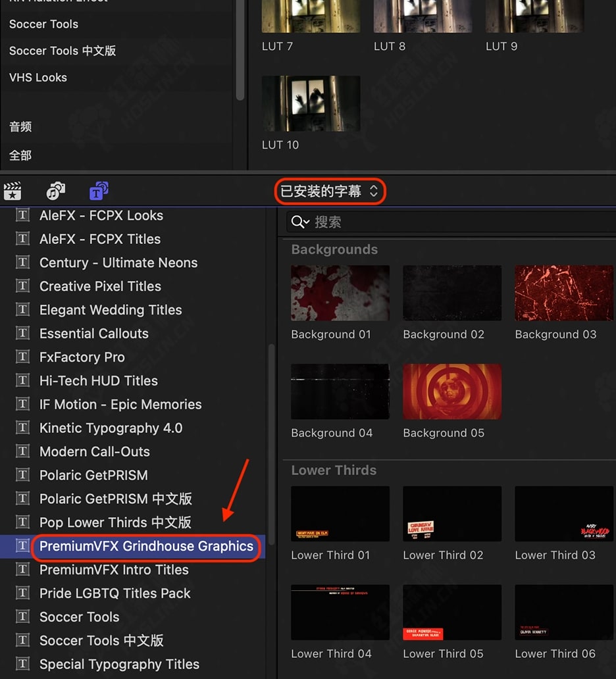This screenshot has height=679, width=616.
Task: Select the Background 01 thumbnail
Action: pyautogui.click(x=340, y=293)
